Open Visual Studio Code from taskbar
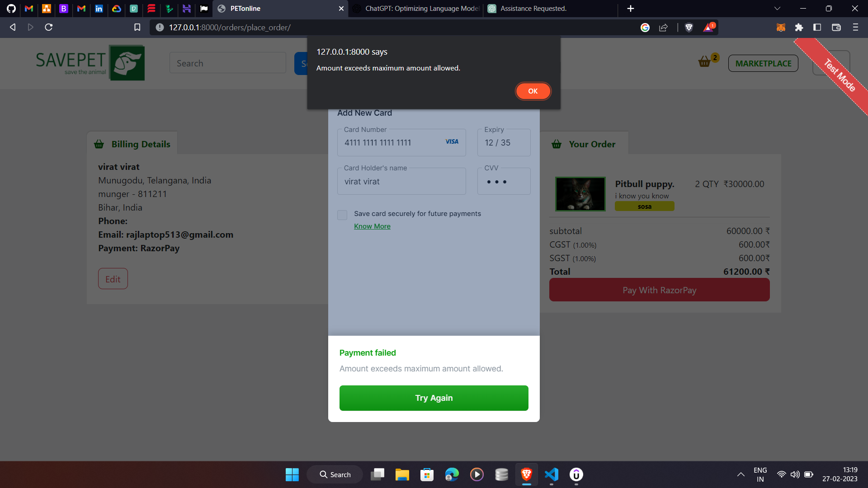The image size is (868, 488). click(552, 474)
